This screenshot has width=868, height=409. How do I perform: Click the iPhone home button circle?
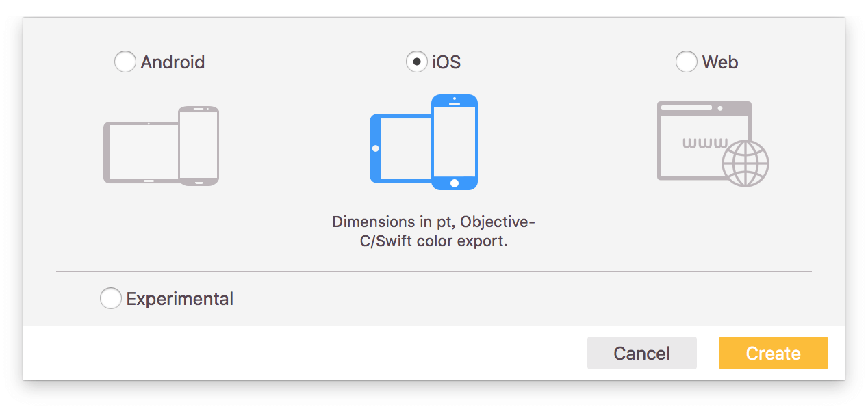click(455, 183)
